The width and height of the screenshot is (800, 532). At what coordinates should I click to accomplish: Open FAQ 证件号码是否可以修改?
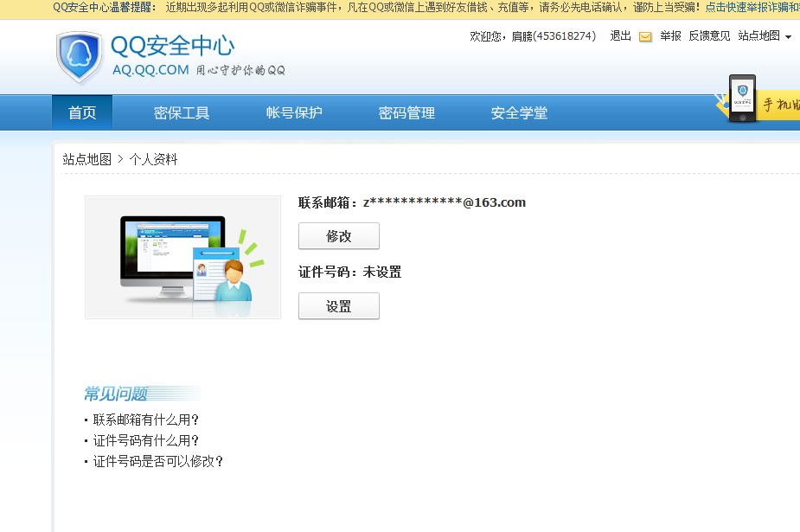(x=157, y=462)
